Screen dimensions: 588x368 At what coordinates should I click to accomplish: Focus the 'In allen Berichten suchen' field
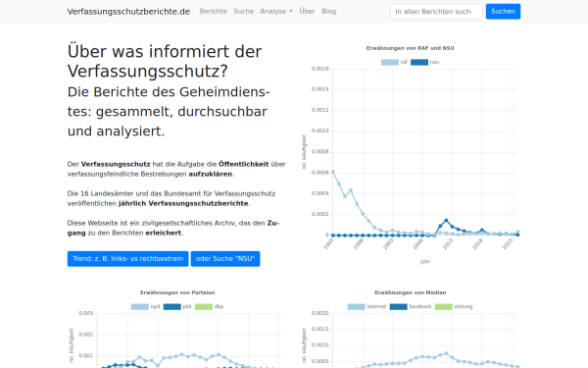tap(436, 11)
